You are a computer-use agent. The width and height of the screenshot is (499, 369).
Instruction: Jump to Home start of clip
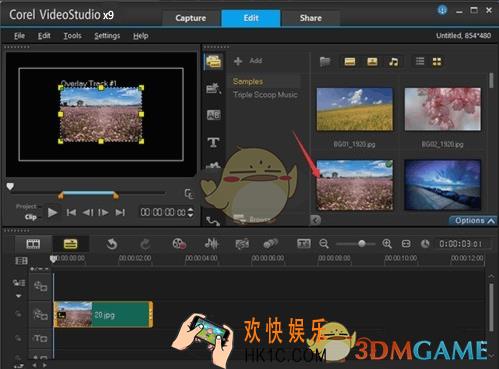coord(71,212)
